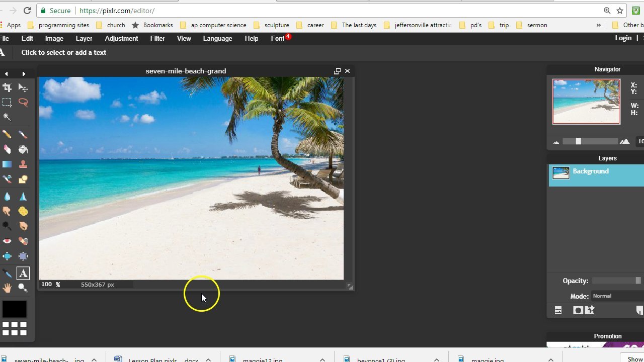
Task: Select the Gradient tool
Action: [7, 164]
